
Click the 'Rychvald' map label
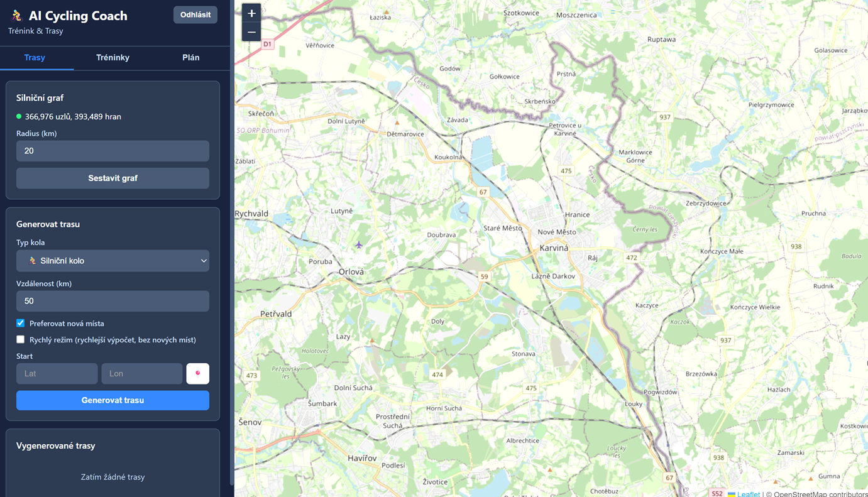(x=251, y=214)
